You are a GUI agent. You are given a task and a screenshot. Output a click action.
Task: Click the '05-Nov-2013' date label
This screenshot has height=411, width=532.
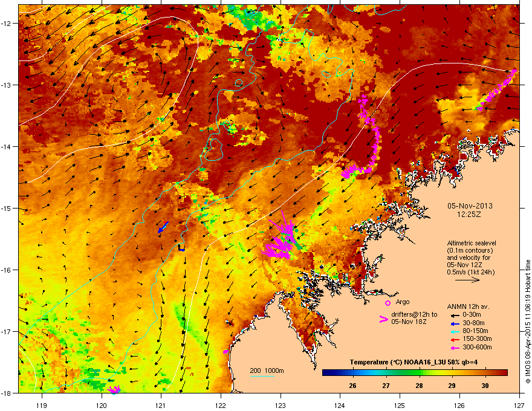[470, 206]
